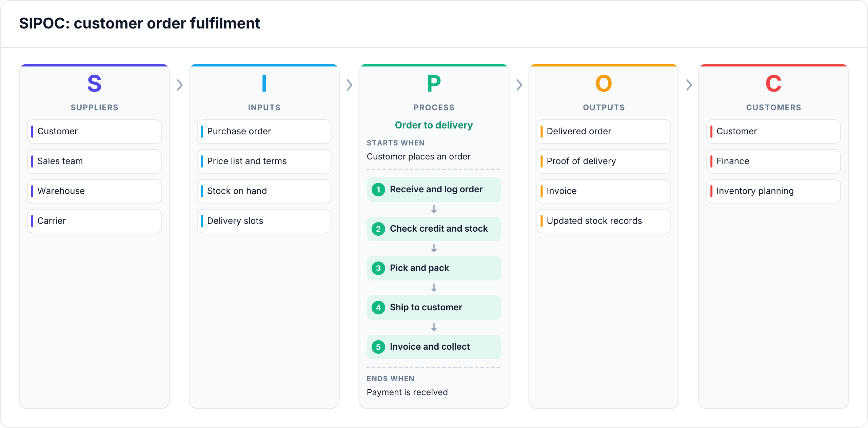
Task: Click the Order to delivery process title
Action: pos(434,125)
